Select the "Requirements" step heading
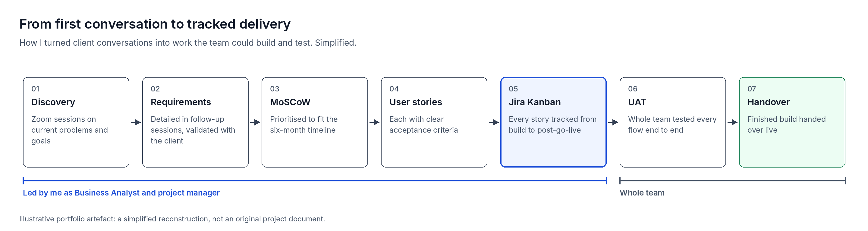Image resolution: width=868 pixels, height=231 pixels. (x=181, y=102)
